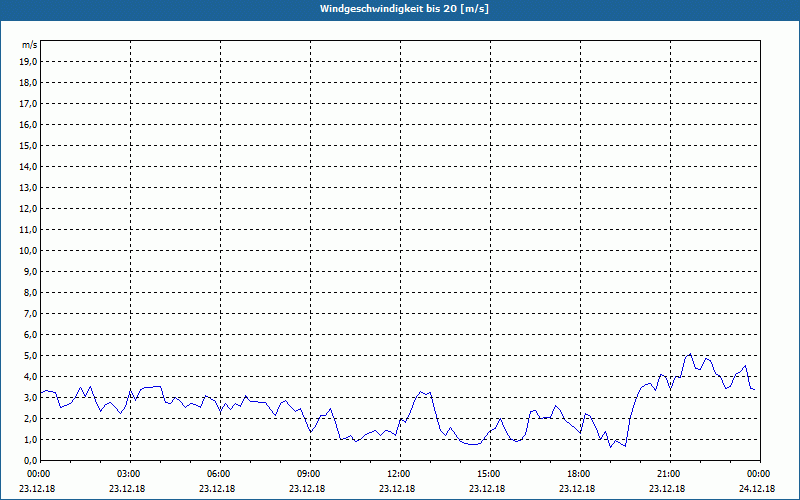Click the 4,0 y-axis label
The width and height of the screenshot is (800, 500).
[x=30, y=377]
